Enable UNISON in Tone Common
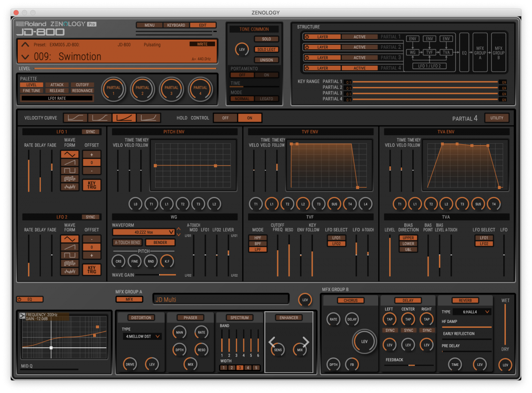 pyautogui.click(x=266, y=60)
